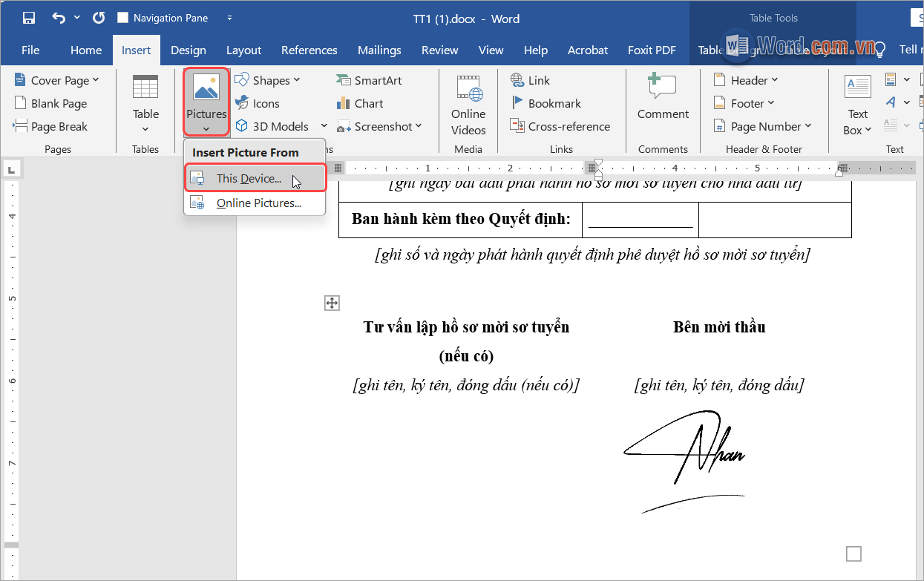Viewport: 924px width, 581px height.
Task: Switch to the References tab
Action: [309, 50]
